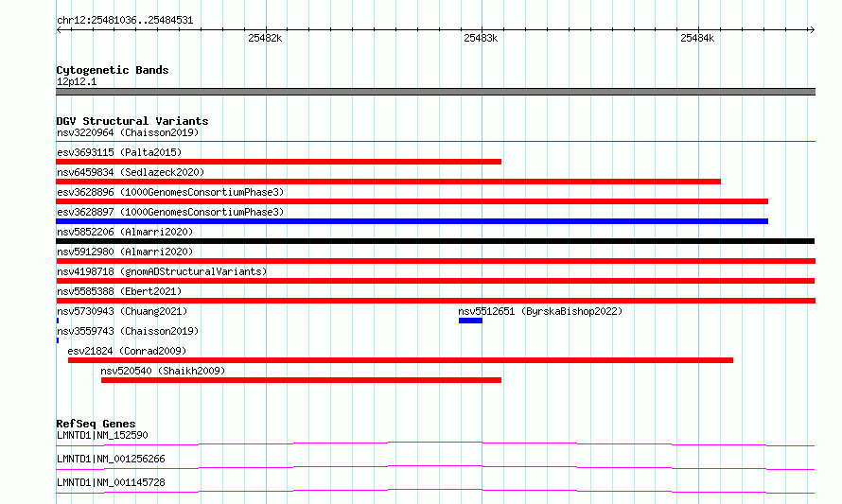Open nsv5912980 (Almarri2020) label
Screen dimensions: 842x504
click(125, 252)
